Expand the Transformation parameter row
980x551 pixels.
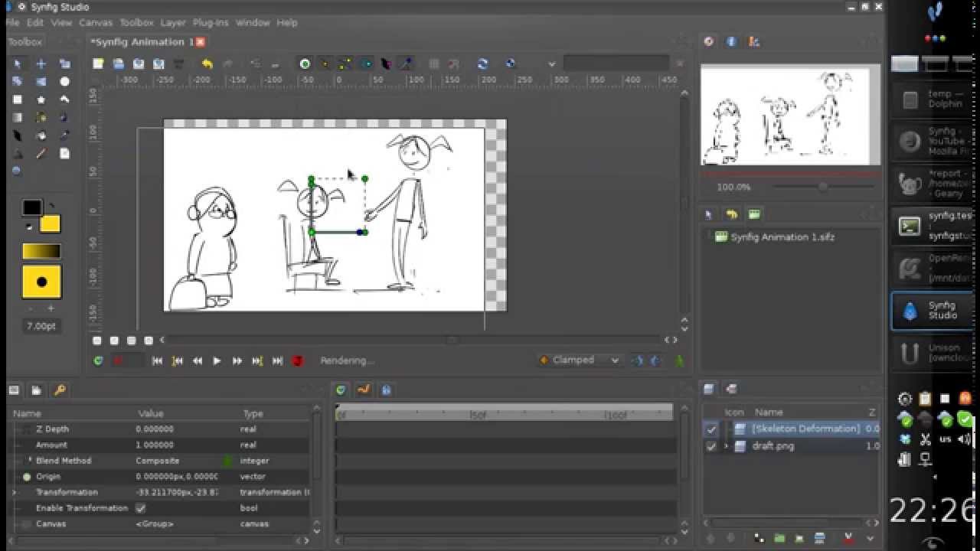pos(15,492)
